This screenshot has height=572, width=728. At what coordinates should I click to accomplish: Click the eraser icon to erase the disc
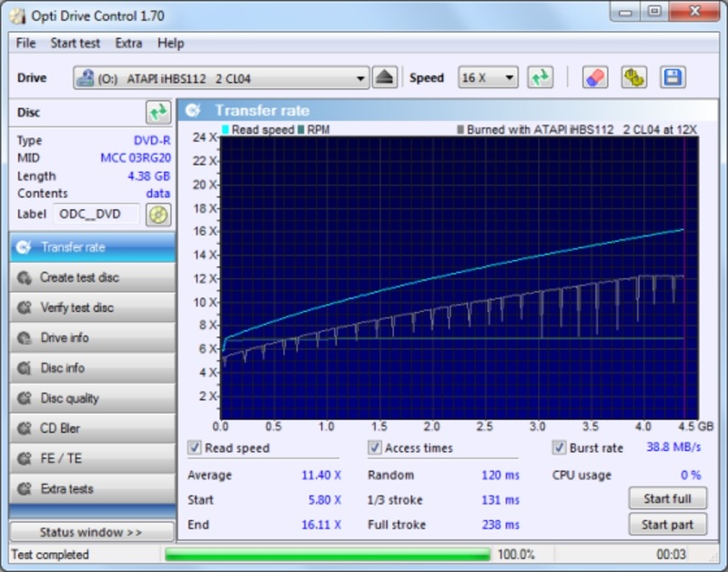pyautogui.click(x=597, y=77)
